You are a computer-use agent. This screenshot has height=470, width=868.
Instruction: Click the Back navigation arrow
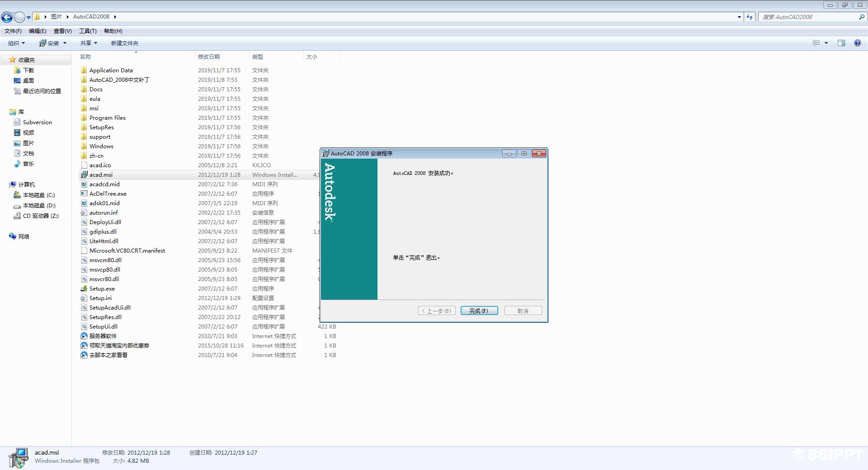click(x=7, y=17)
